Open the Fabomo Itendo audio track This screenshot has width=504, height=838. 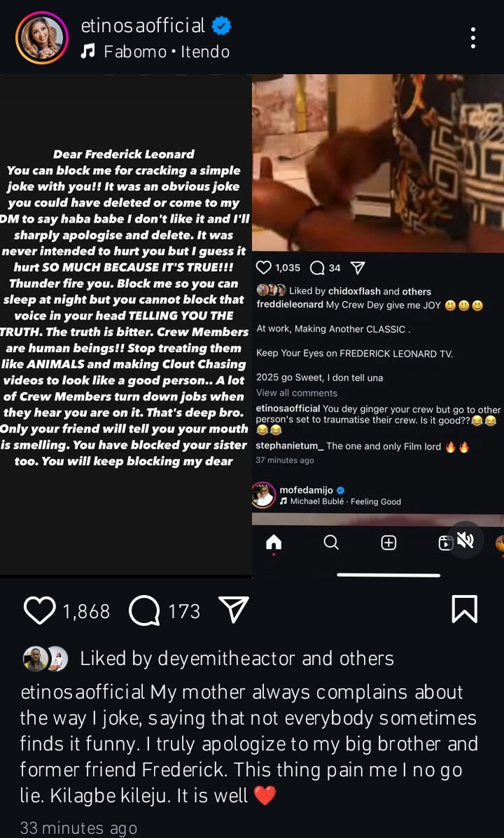click(x=155, y=52)
